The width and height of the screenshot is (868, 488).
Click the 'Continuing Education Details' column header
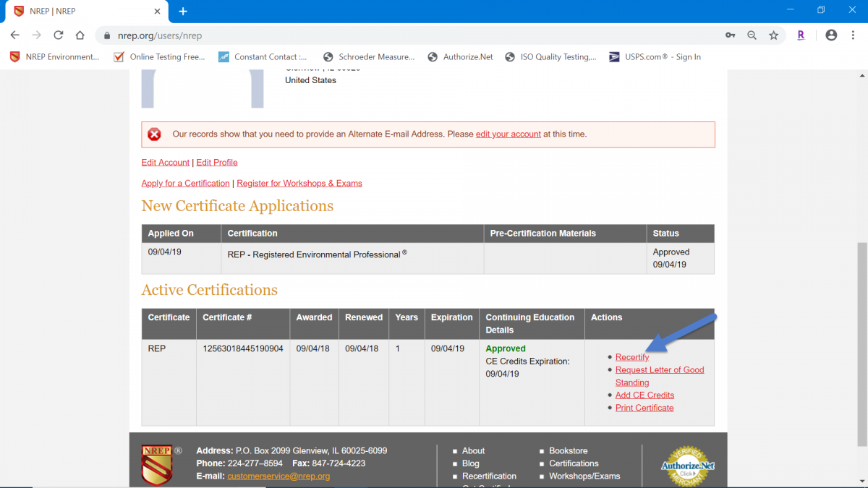point(532,324)
